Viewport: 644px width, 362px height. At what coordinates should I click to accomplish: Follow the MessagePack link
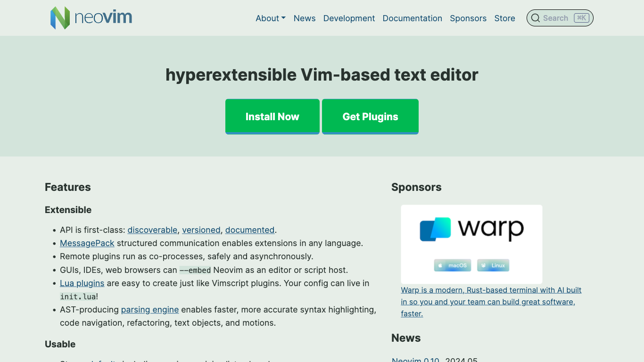(87, 243)
